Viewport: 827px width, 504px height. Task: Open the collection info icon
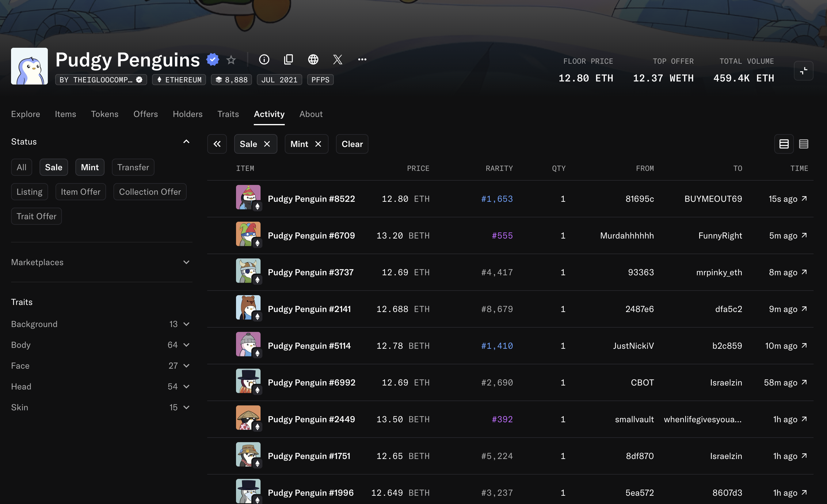tap(264, 60)
